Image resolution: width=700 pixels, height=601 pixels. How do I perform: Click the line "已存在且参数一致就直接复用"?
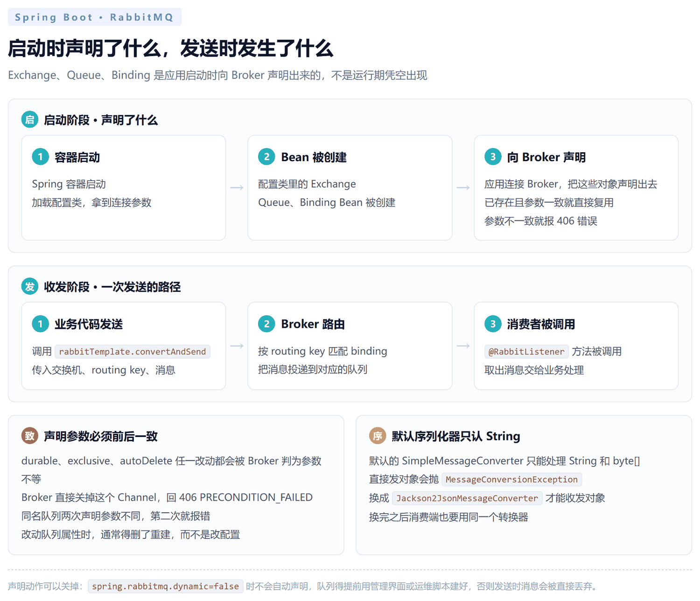[549, 203]
